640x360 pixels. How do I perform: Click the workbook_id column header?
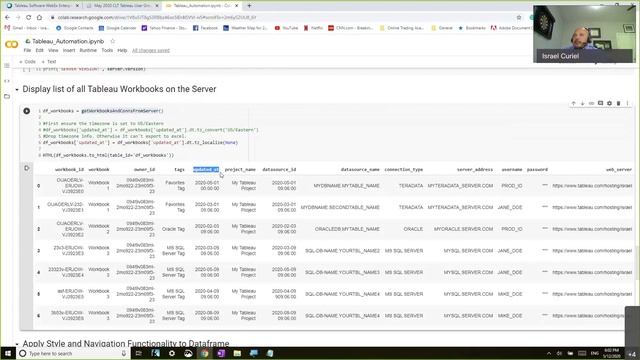tap(69, 169)
